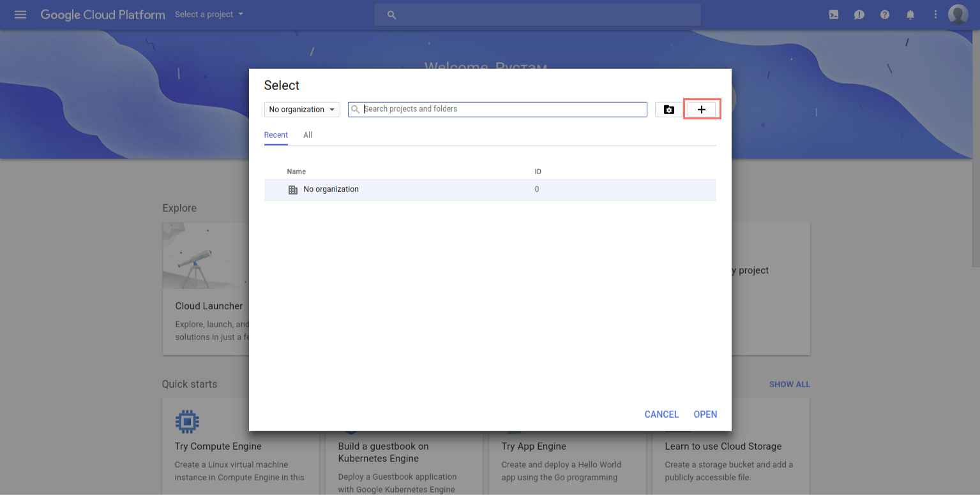Focus the top bar search box

(538, 15)
